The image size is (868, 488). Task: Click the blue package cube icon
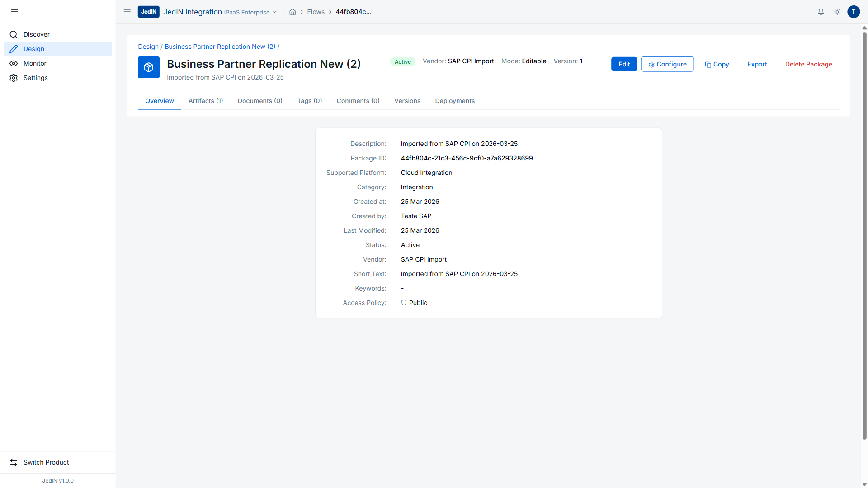(x=149, y=67)
